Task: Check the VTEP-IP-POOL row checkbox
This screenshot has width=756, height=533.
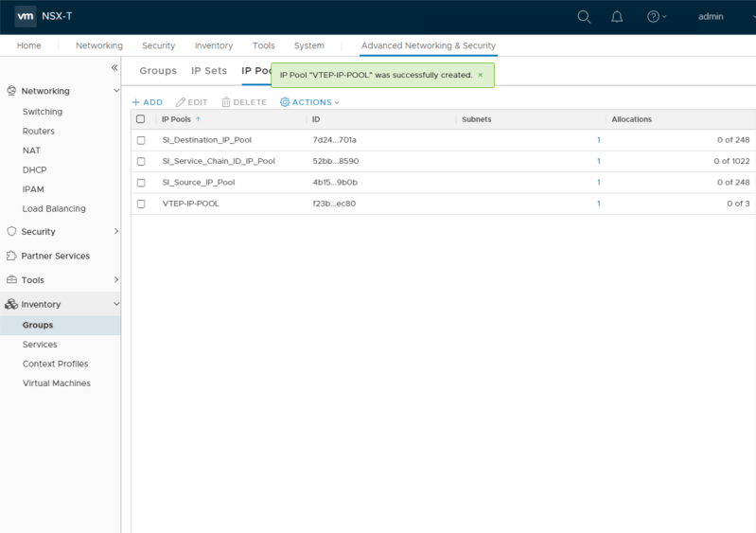Action: 141,204
